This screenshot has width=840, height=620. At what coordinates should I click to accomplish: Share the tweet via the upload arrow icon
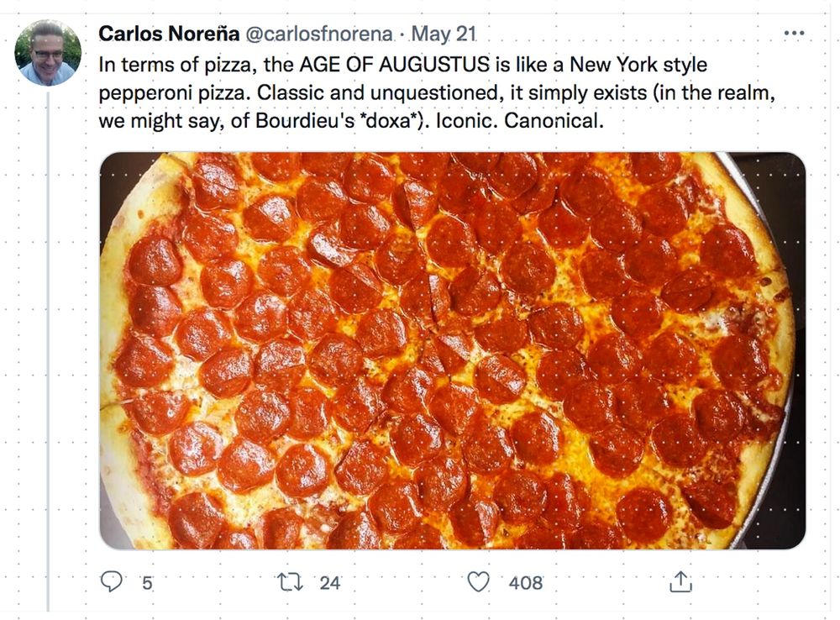pyautogui.click(x=680, y=581)
